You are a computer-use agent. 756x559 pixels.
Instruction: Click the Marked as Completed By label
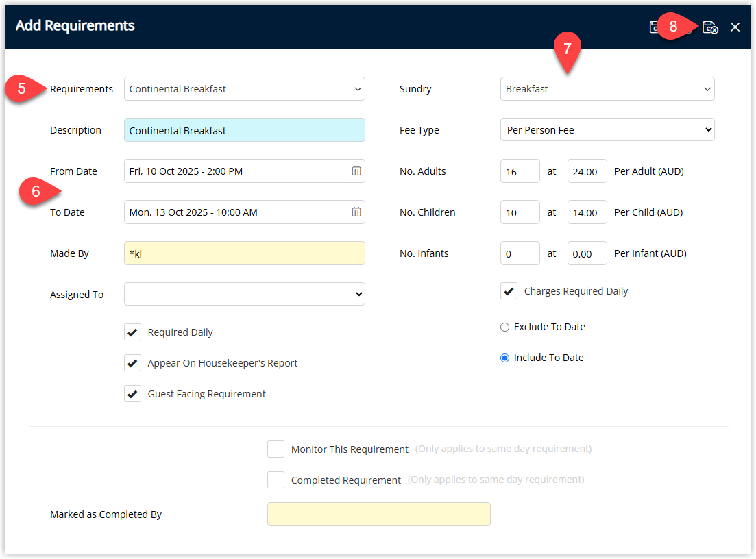[106, 514]
